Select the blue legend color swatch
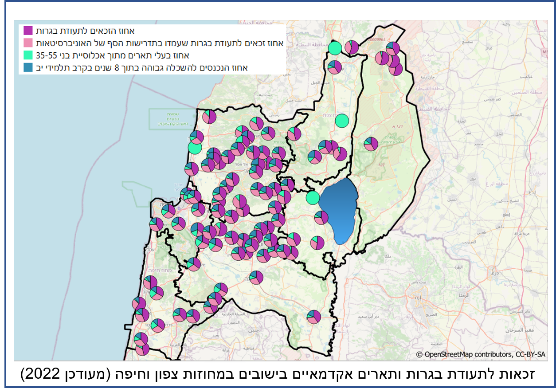The width and height of the screenshot is (556, 392). 28,67
